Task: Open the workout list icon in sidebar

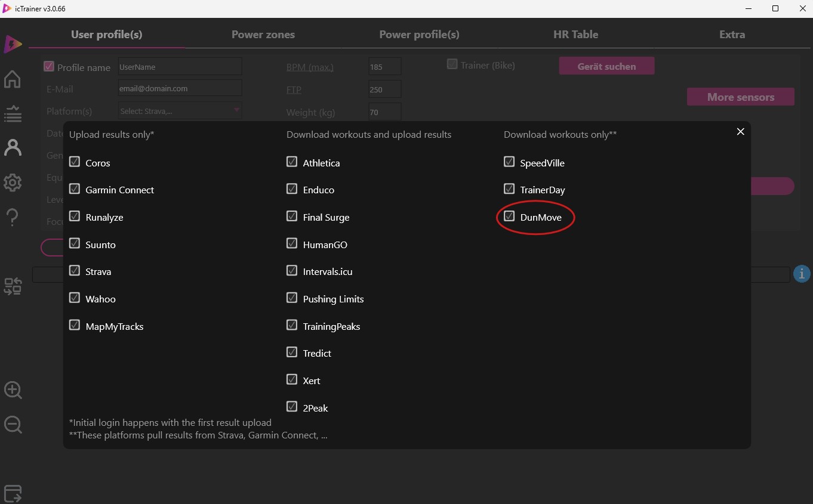Action: pyautogui.click(x=13, y=113)
